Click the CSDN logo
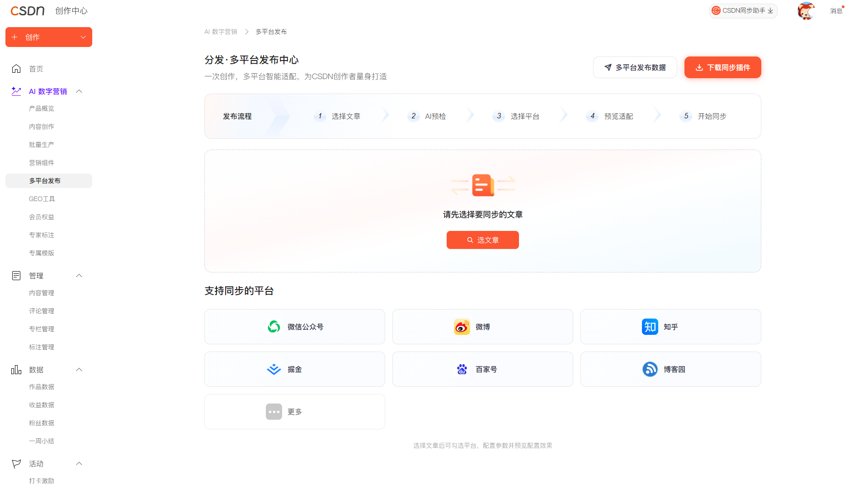The height and width of the screenshot is (488, 868). click(28, 11)
